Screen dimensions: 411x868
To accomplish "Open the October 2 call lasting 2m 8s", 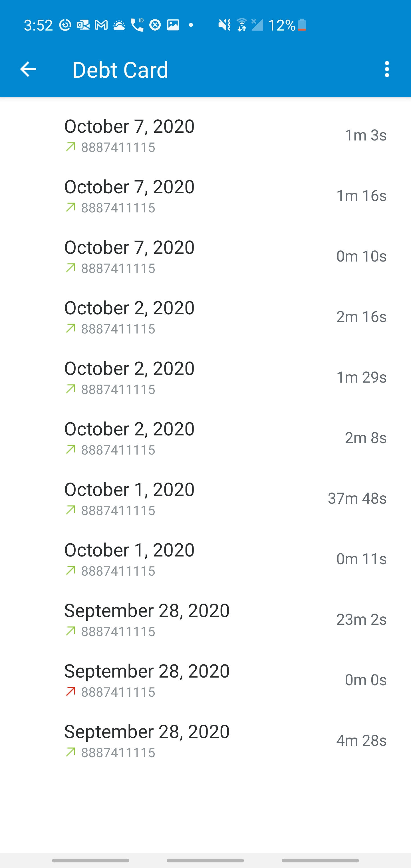I will (x=205, y=438).
